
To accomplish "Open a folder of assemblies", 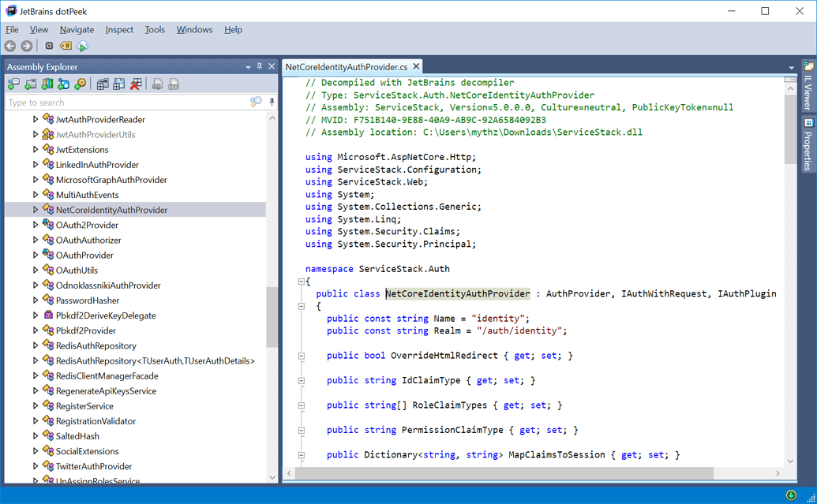I will pyautogui.click(x=31, y=84).
